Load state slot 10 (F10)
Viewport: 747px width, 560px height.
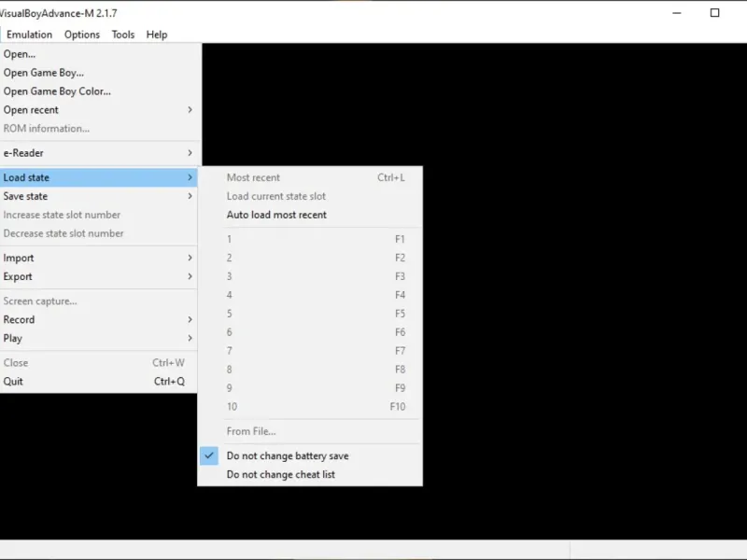(x=310, y=406)
